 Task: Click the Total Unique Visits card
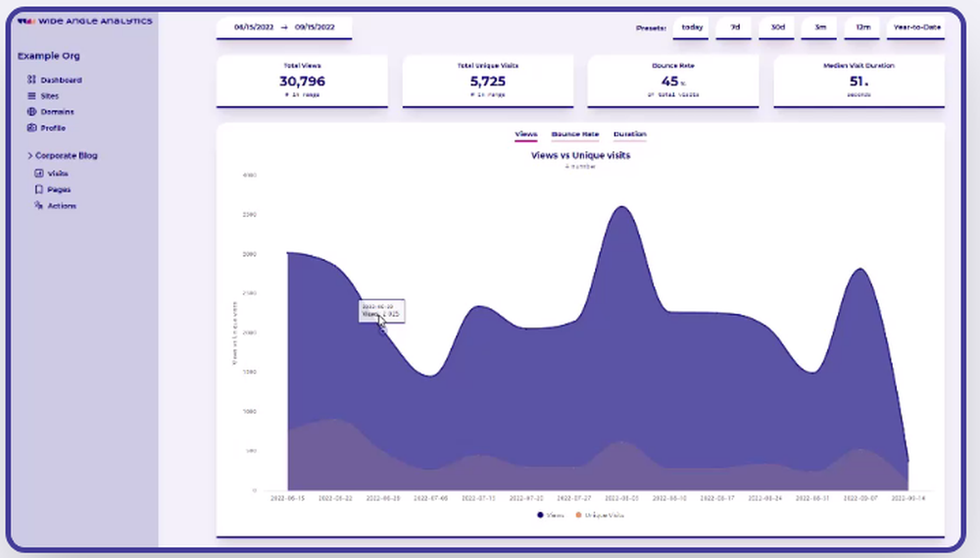tap(488, 80)
